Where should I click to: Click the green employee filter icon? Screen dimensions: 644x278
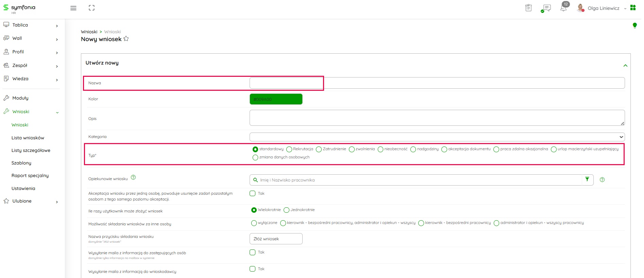click(x=587, y=179)
